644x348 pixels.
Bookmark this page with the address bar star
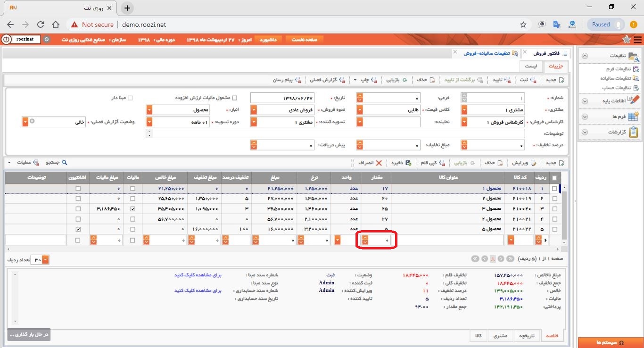(523, 25)
